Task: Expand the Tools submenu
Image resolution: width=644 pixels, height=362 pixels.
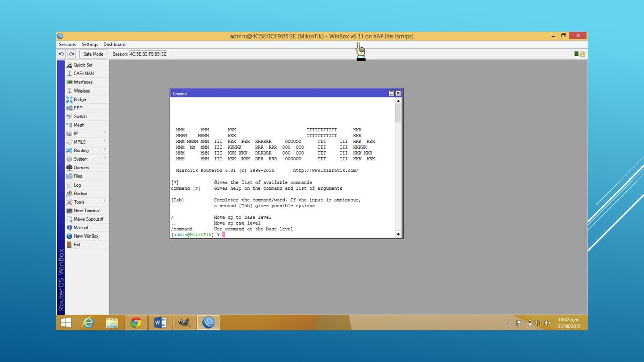Action: [x=105, y=202]
